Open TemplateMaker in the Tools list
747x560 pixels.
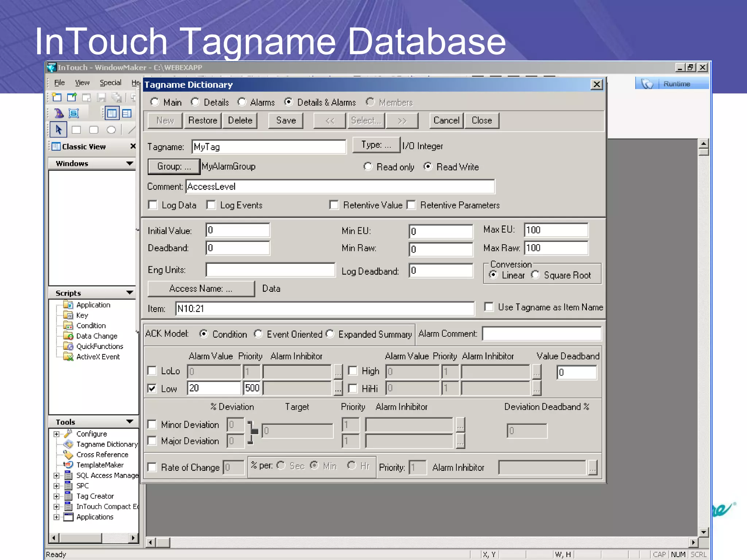100,465
